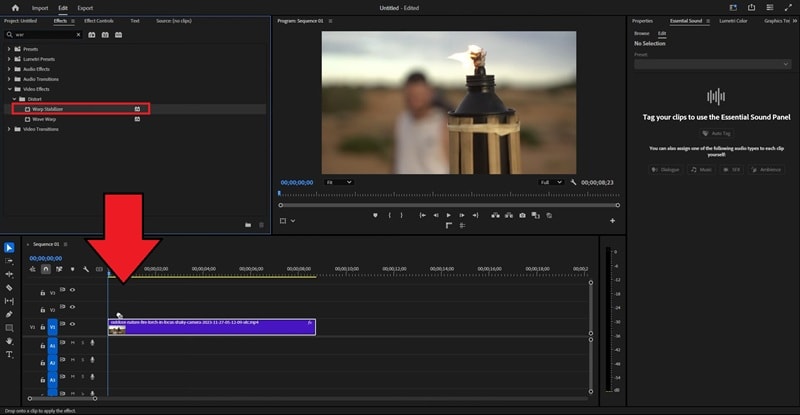Click Mark Out button in Program monitor

402,215
